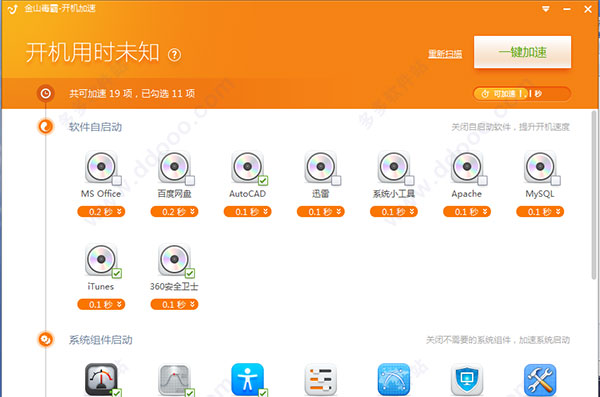
Task: Minimize the 金山毒霸 window
Action: click(x=567, y=9)
